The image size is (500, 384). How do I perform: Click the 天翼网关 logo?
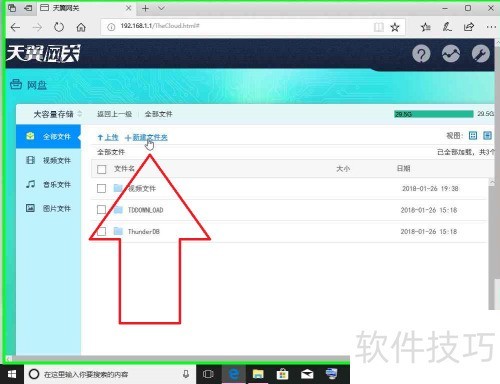43,53
